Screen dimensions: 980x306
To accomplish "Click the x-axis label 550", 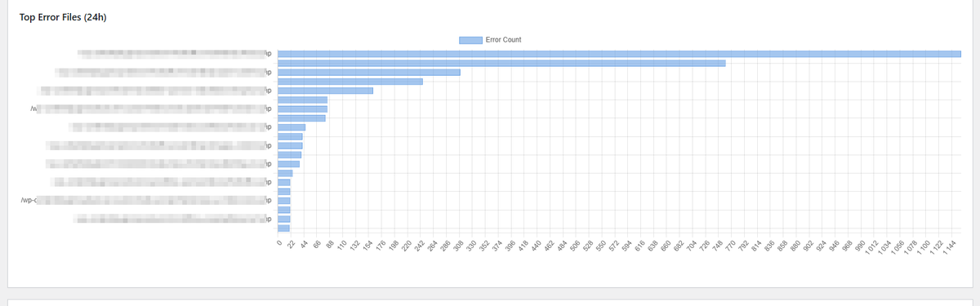I will tap(600, 246).
